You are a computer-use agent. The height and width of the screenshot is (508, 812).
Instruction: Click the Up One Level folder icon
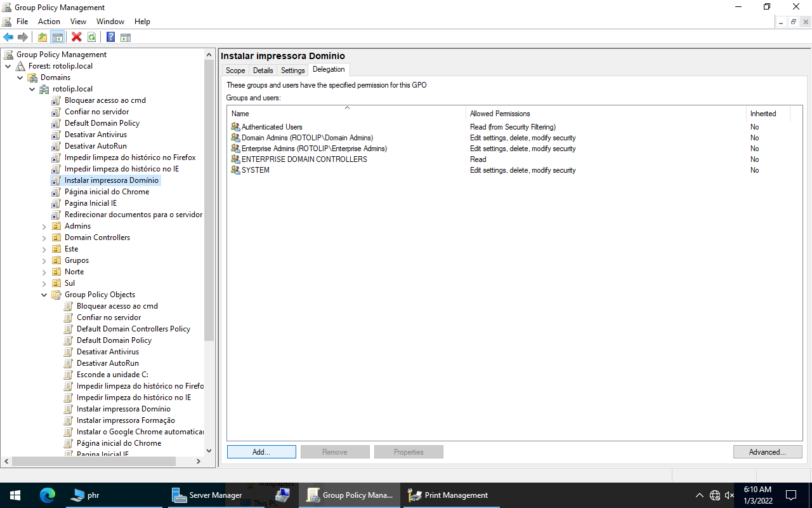[43, 37]
